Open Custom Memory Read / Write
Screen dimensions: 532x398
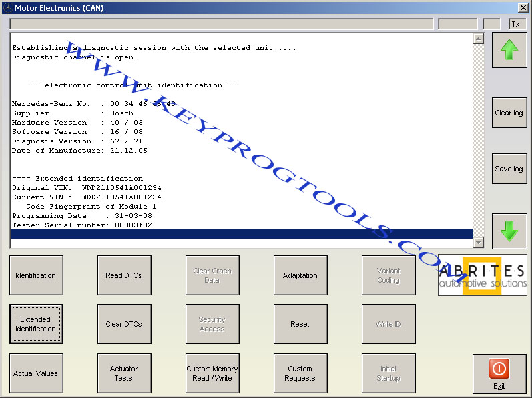click(212, 373)
